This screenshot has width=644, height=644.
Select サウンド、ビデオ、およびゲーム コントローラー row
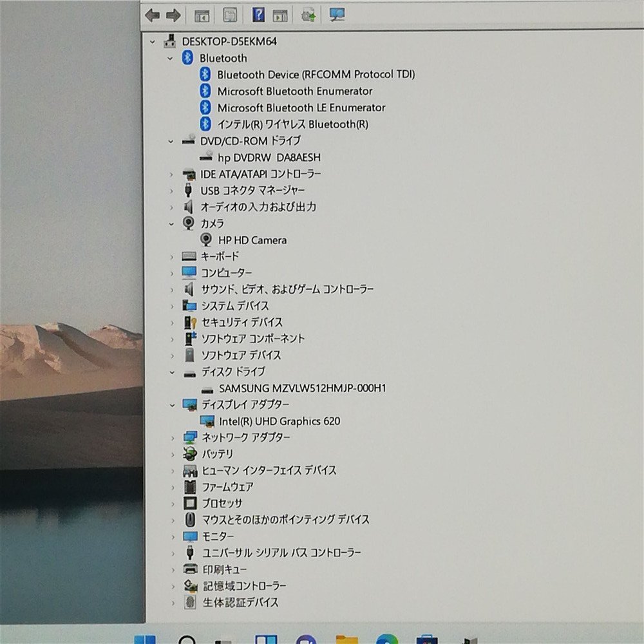pos(287,290)
